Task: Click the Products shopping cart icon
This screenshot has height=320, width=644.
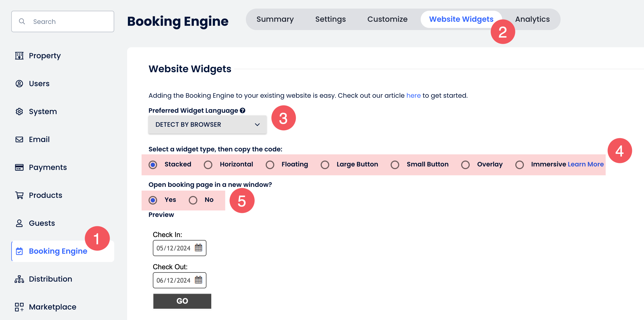Action: pos(19,195)
